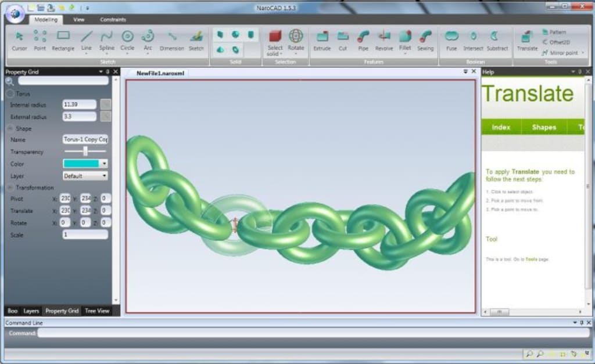Image resolution: width=595 pixels, height=364 pixels.
Task: Select the Intersect boolean operation
Action: pos(473,41)
